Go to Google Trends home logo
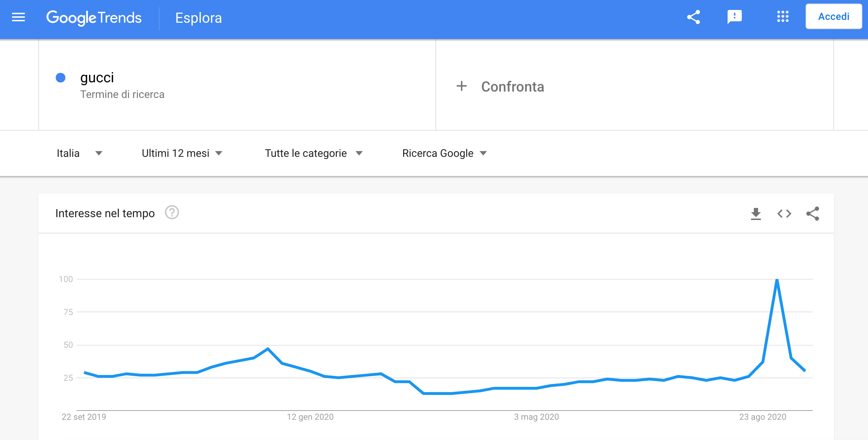Image resolution: width=868 pixels, height=440 pixels. point(94,18)
